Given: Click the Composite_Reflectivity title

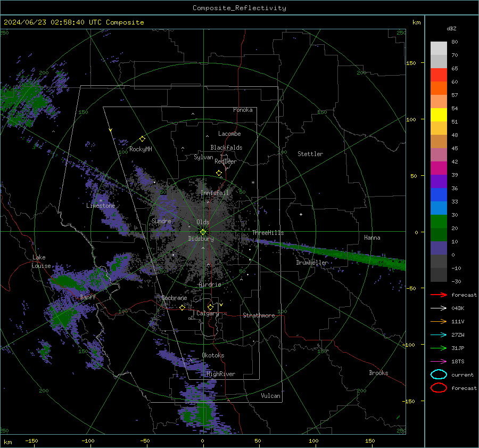Looking at the screenshot, I should 239,8.
